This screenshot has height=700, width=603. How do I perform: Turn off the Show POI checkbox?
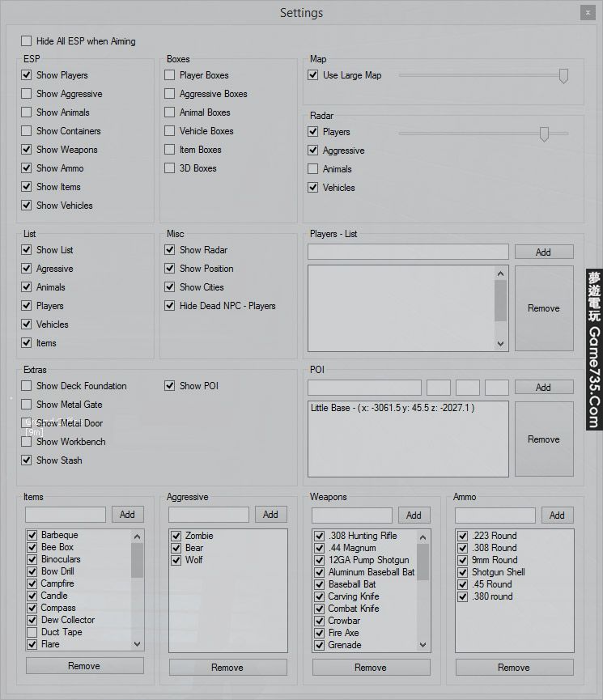[170, 386]
